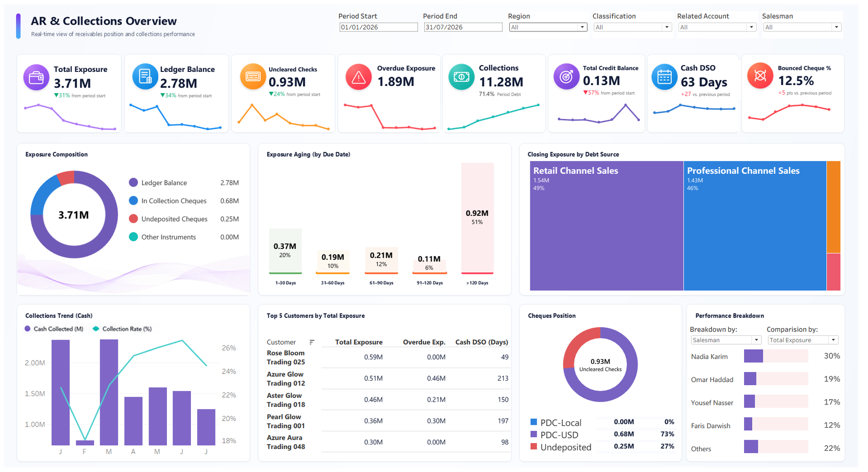Click the Undeposited legend square in Cheques Position

click(x=534, y=446)
